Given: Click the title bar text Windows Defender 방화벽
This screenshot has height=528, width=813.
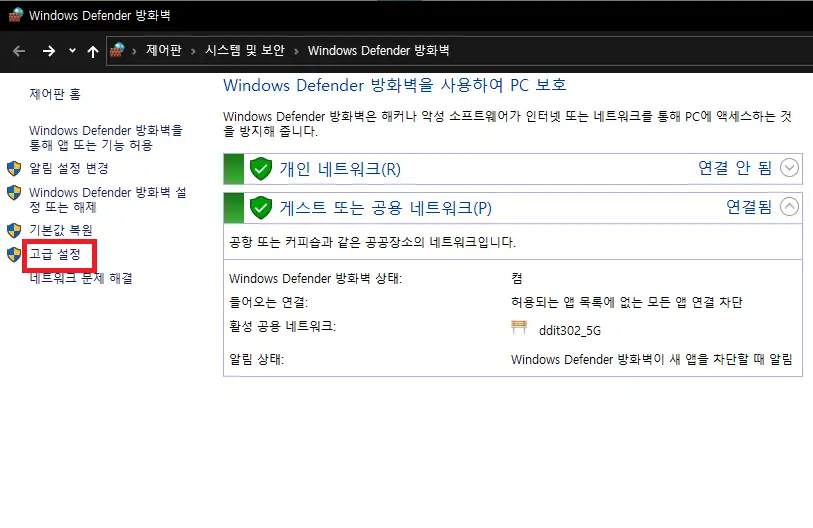Looking at the screenshot, I should click(100, 15).
